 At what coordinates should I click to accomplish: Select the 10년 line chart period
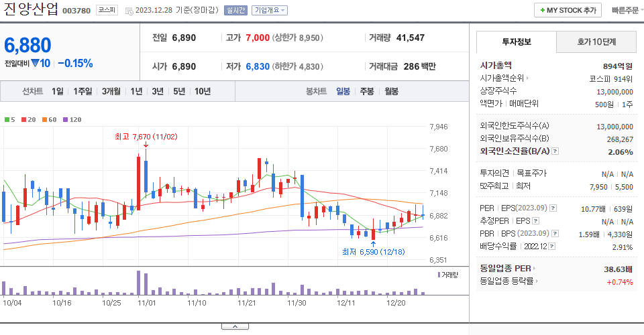pos(203,91)
